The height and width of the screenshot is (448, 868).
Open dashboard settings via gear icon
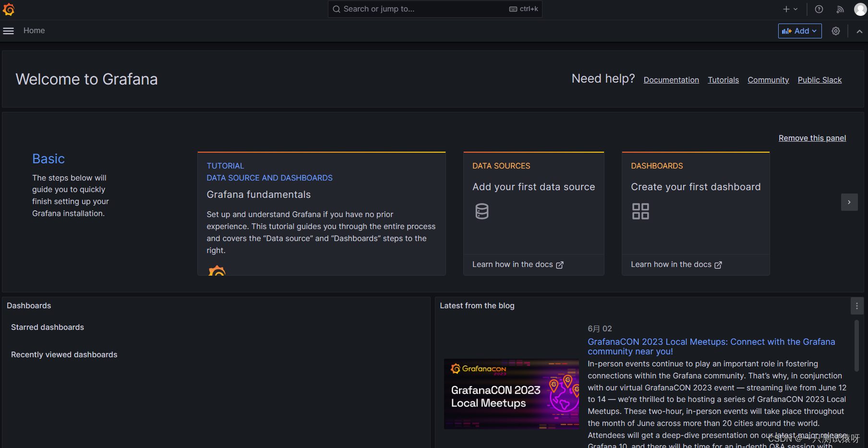836,30
